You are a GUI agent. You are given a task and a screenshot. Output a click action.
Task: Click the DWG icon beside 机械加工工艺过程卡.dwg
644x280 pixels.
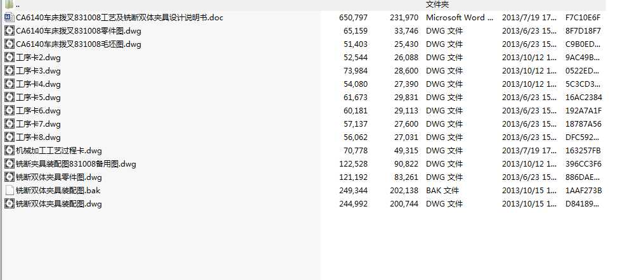(x=9, y=151)
